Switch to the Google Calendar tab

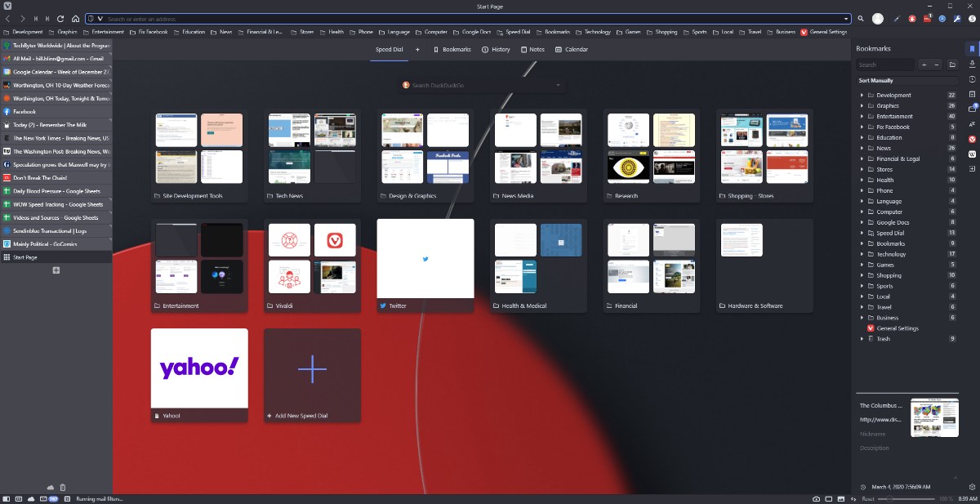coord(56,72)
